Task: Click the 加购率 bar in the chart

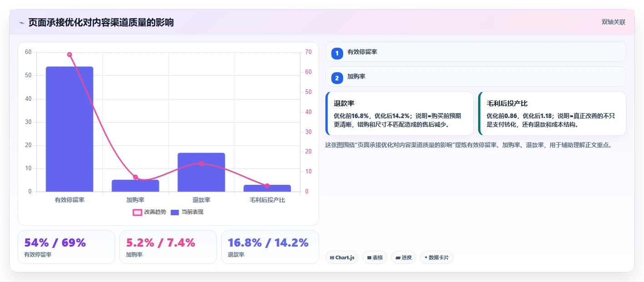Action: [135, 186]
